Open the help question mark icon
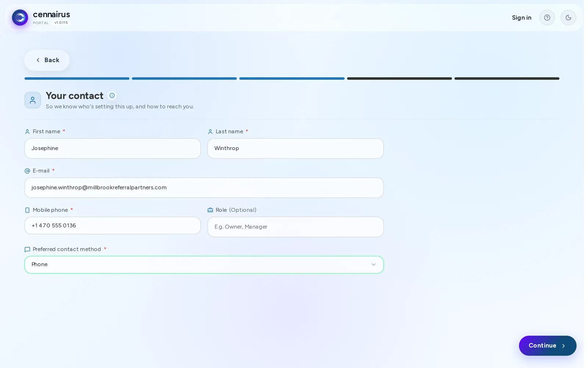Image resolution: width=588 pixels, height=368 pixels. coord(547,18)
